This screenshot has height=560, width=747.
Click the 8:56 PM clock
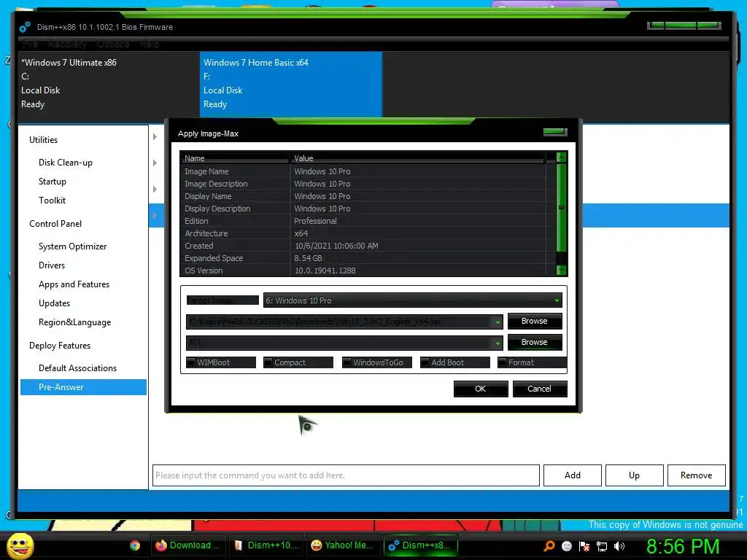point(683,545)
